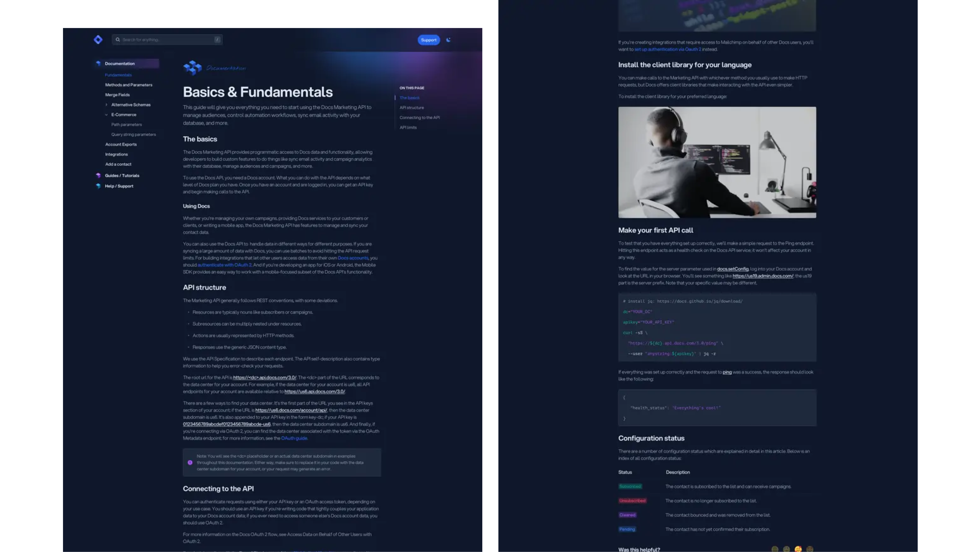Image resolution: width=980 pixels, height=552 pixels.
Task: Open Help / Support in sidebar
Action: click(x=119, y=186)
